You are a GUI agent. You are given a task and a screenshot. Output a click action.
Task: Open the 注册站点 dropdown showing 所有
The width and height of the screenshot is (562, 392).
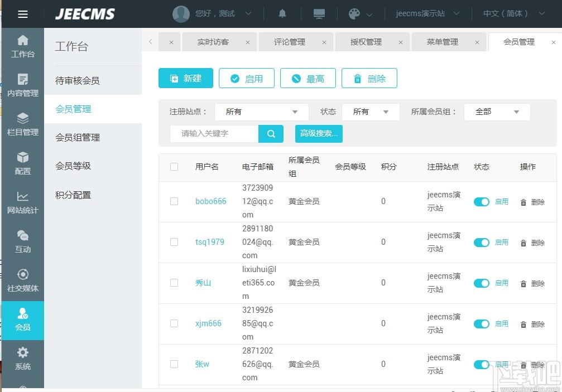[261, 112]
